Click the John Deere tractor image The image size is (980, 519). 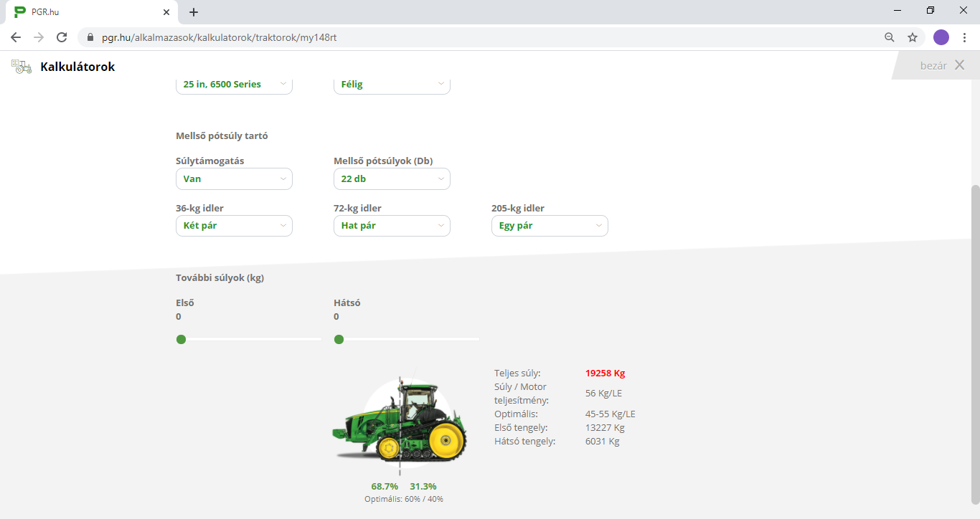[400, 424]
